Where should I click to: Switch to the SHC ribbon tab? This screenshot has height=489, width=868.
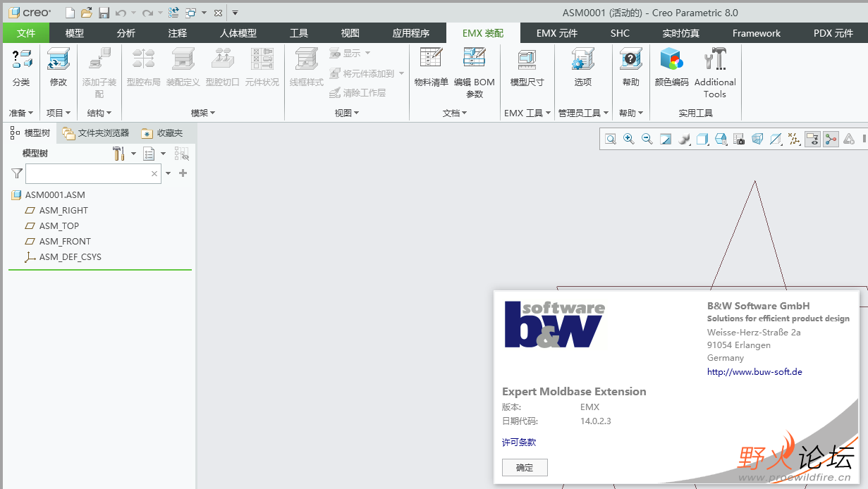coord(620,33)
